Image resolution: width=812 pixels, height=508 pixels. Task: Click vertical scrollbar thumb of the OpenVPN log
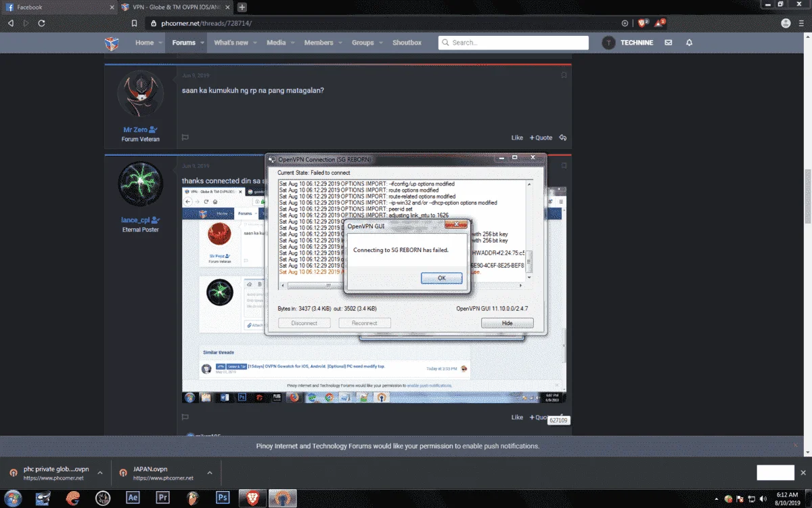[x=529, y=261]
